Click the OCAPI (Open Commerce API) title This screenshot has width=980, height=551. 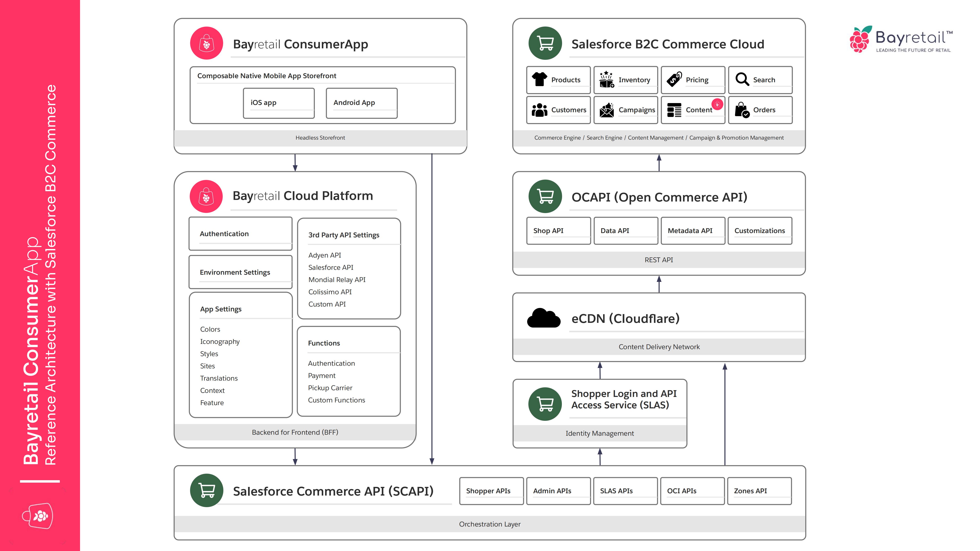click(x=659, y=197)
